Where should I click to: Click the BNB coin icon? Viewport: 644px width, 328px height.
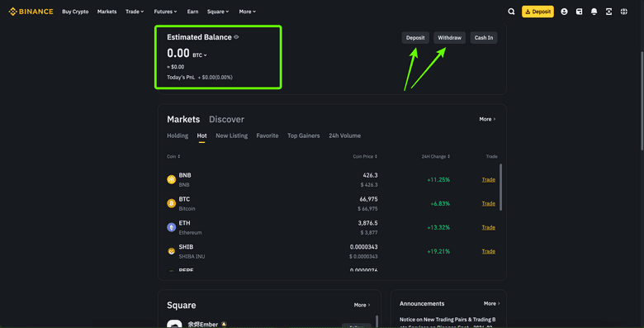click(x=171, y=179)
